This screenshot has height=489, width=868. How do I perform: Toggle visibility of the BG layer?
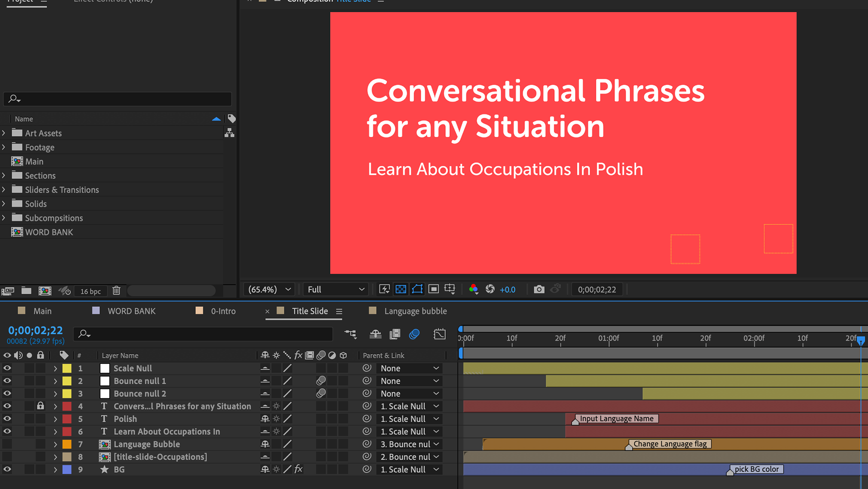(7, 470)
